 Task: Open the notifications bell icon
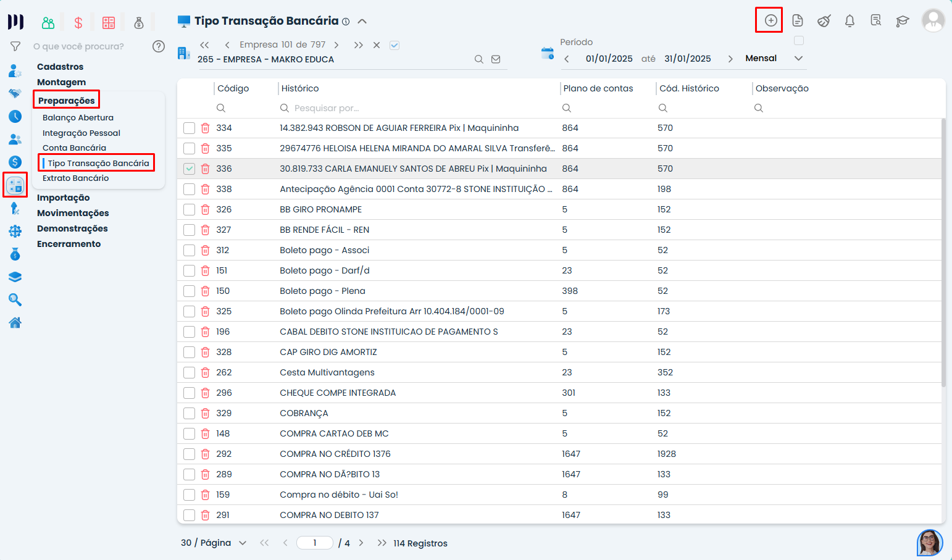850,21
